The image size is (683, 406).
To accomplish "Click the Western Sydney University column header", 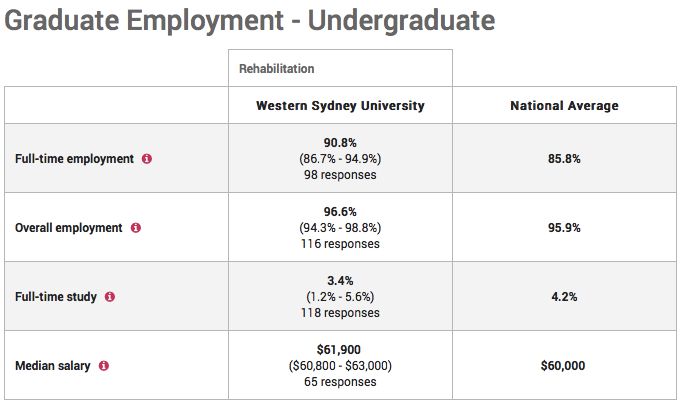I will pos(340,106).
